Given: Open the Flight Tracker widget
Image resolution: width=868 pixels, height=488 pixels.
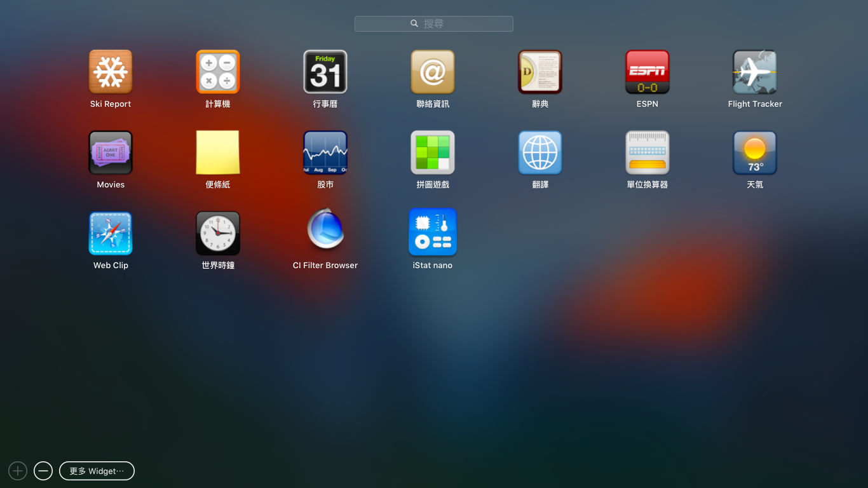Looking at the screenshot, I should (755, 72).
